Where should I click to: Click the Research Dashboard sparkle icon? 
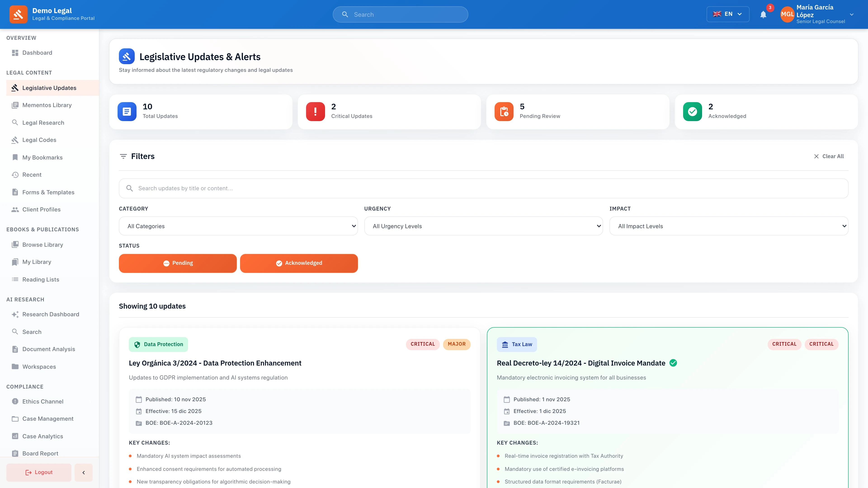[x=15, y=314]
